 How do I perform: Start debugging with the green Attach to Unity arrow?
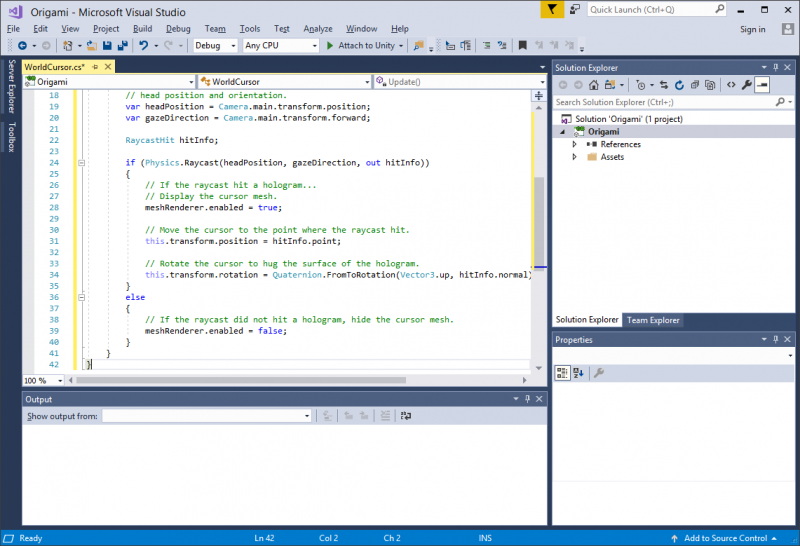click(x=330, y=45)
